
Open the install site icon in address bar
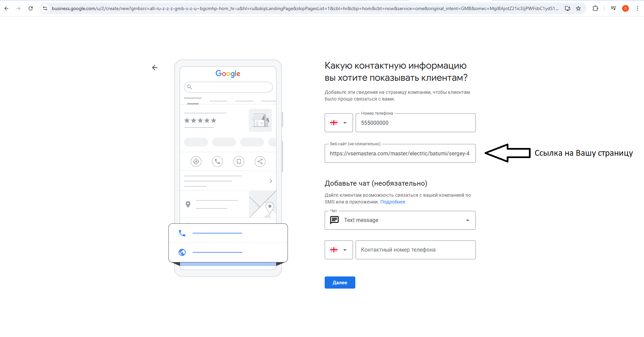click(x=568, y=8)
